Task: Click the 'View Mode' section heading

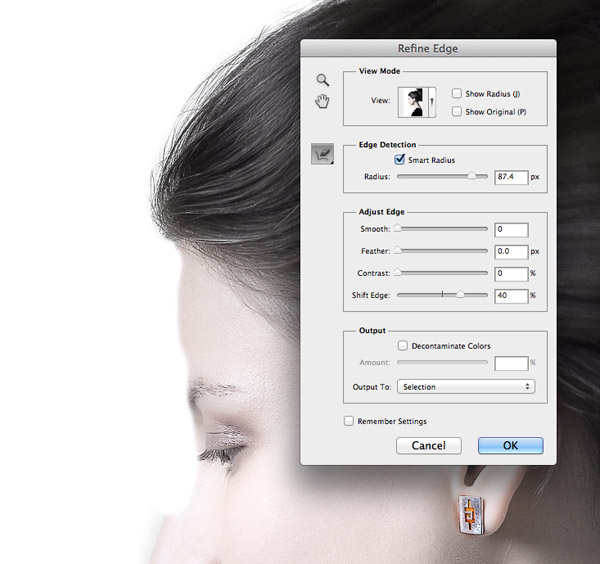Action: 379,71
